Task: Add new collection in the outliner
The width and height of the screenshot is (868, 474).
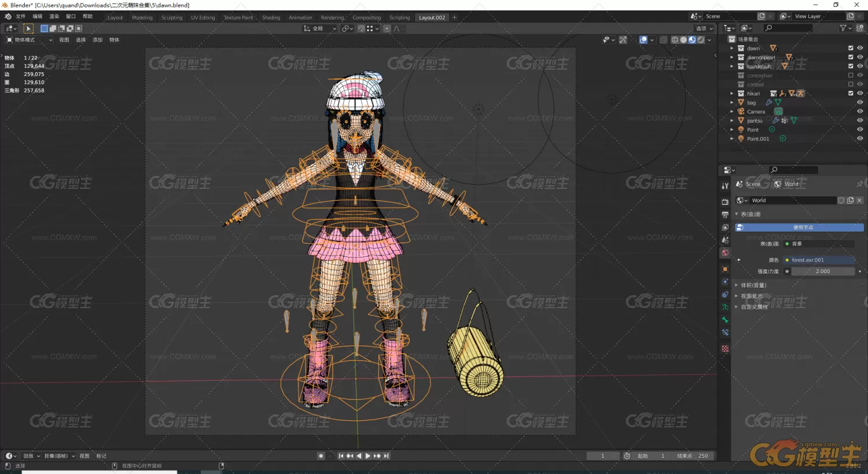Action: point(859,28)
